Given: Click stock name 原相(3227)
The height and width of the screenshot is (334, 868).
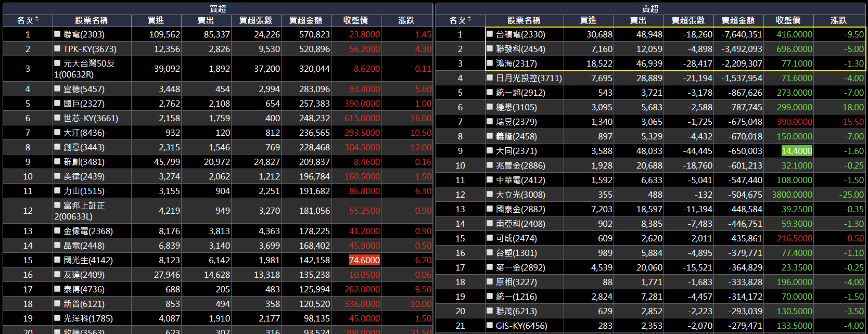Looking at the screenshot, I should click(516, 282).
